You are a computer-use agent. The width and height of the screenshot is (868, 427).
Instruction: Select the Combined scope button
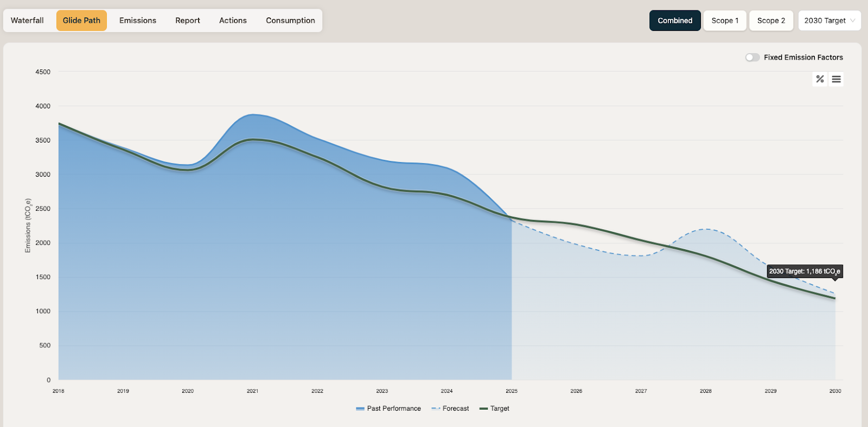click(x=675, y=21)
